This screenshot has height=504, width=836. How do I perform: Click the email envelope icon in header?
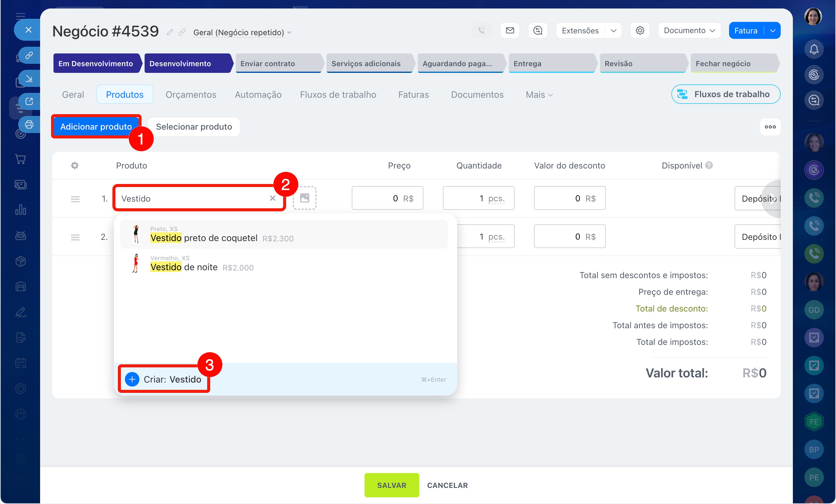510,31
